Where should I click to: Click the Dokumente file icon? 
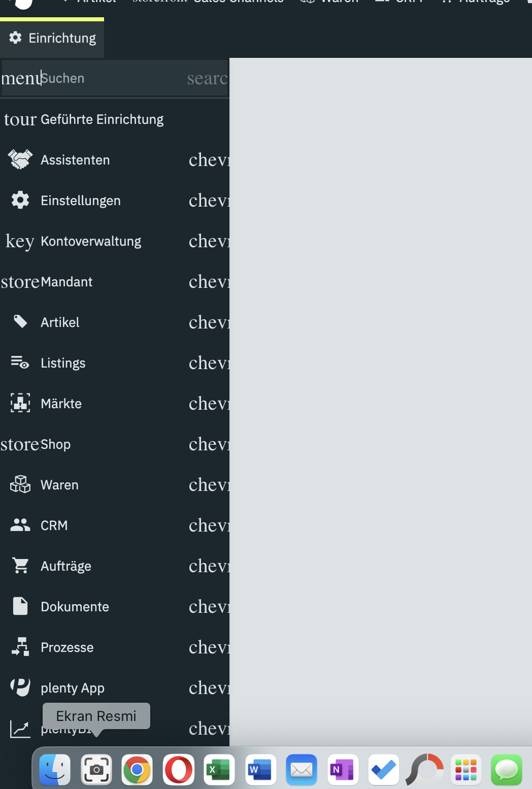click(x=20, y=606)
